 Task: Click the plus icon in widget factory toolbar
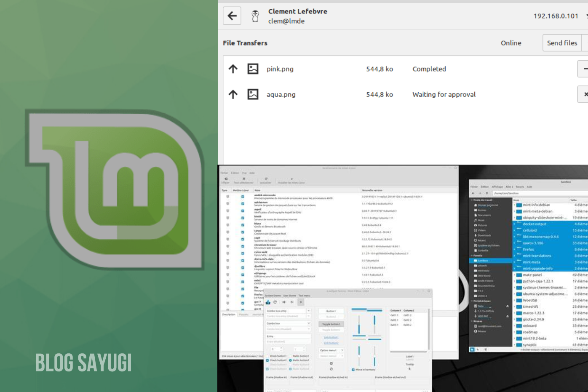[301, 302]
